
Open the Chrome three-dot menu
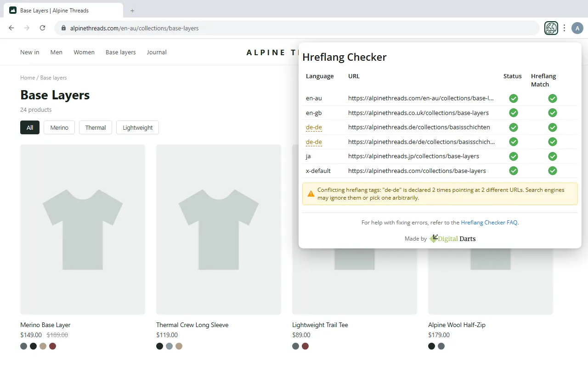click(x=564, y=28)
